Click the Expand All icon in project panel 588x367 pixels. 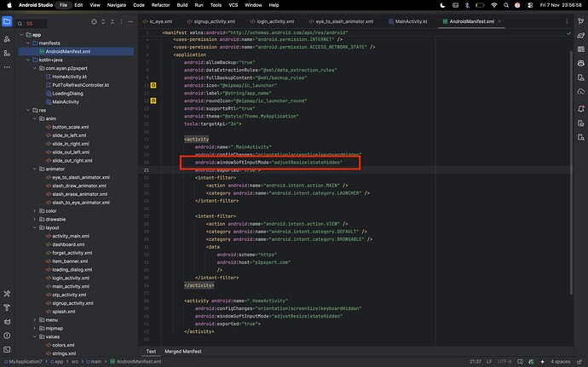point(103,22)
